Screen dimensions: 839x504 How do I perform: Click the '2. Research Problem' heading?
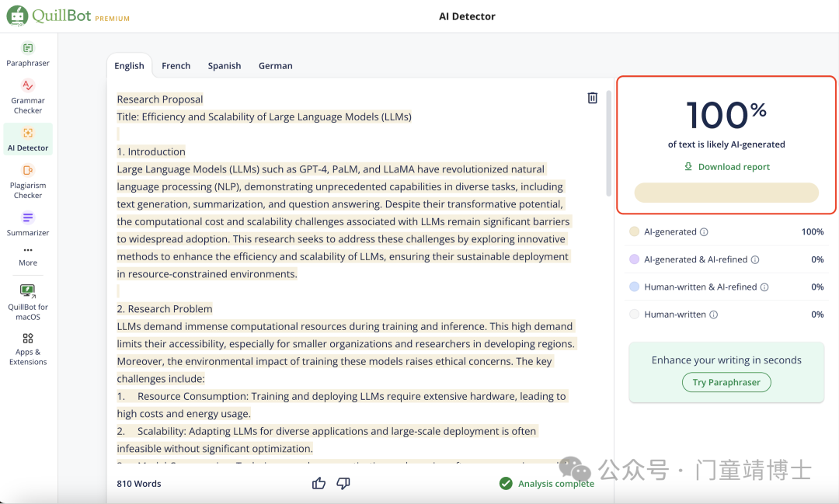[165, 309]
